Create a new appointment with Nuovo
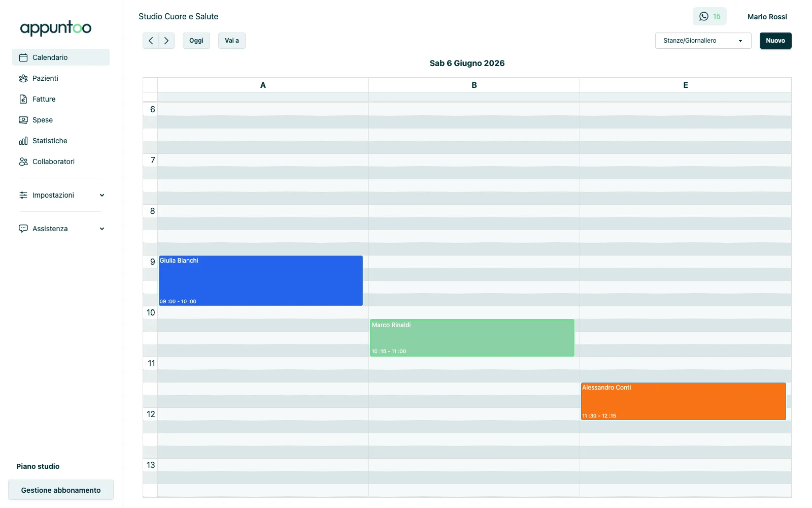 coord(775,41)
